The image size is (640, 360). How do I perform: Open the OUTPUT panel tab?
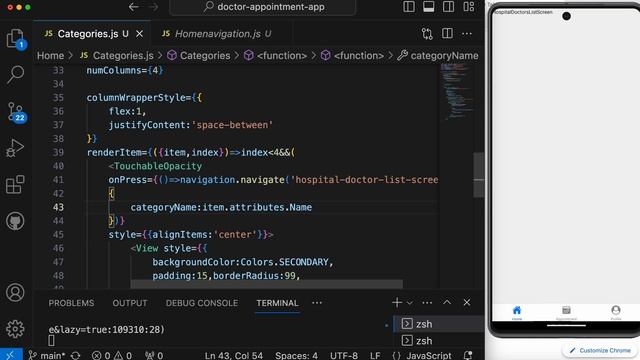click(x=130, y=303)
